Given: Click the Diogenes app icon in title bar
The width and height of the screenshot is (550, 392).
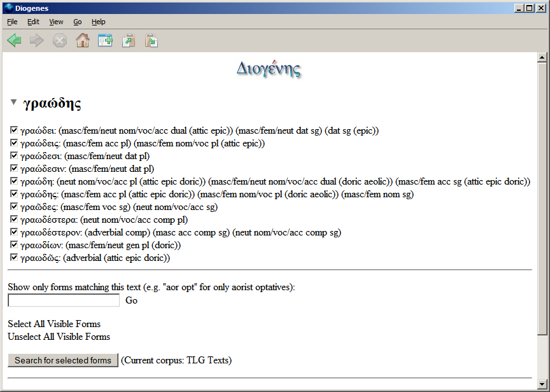Looking at the screenshot, I should [8, 8].
